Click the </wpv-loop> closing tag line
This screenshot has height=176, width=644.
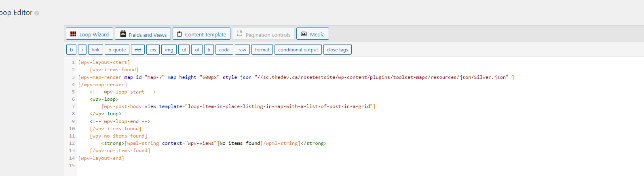click(106, 114)
